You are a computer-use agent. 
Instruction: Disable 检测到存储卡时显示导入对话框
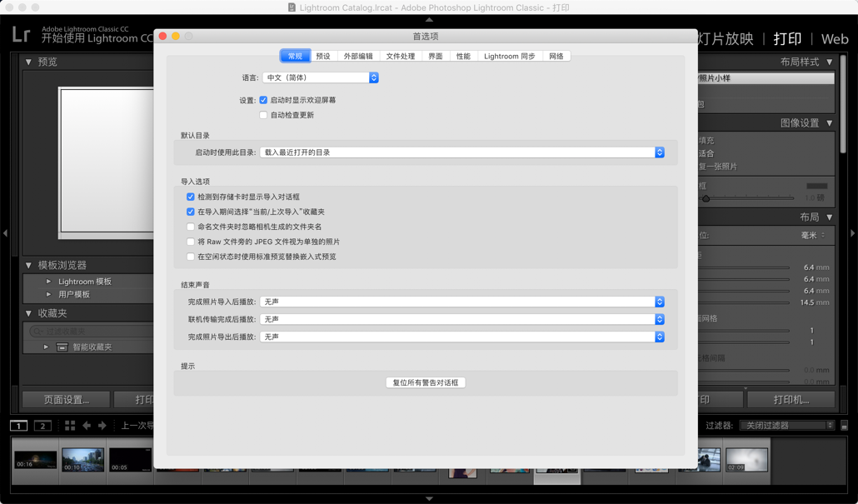click(190, 196)
